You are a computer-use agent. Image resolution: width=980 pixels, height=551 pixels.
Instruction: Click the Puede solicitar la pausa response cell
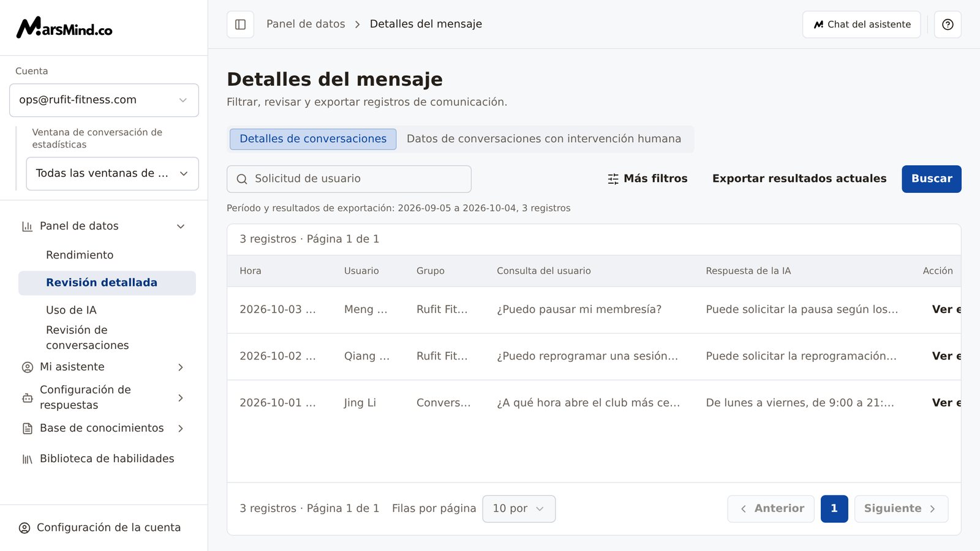point(802,310)
